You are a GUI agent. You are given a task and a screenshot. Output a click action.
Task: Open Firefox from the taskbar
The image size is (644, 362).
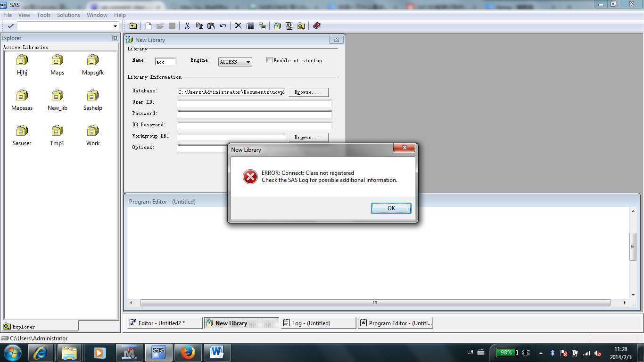click(188, 353)
